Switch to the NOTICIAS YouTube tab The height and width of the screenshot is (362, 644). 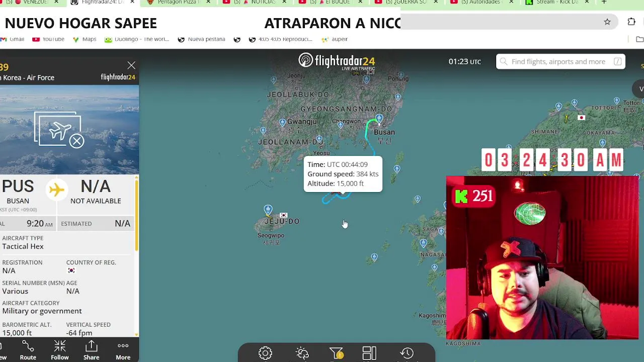click(x=256, y=2)
